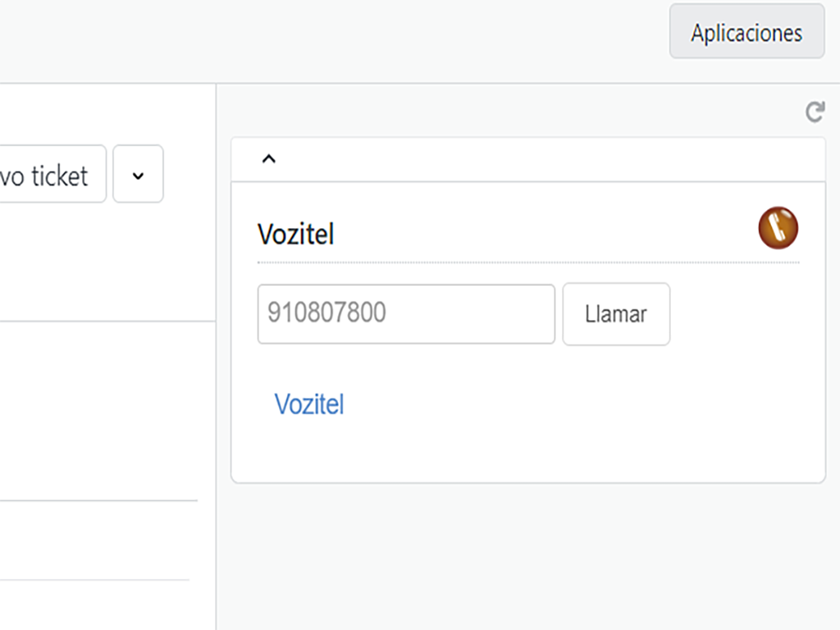Image resolution: width=840 pixels, height=630 pixels.
Task: Click the round telephone handset logo
Action: coord(778,228)
